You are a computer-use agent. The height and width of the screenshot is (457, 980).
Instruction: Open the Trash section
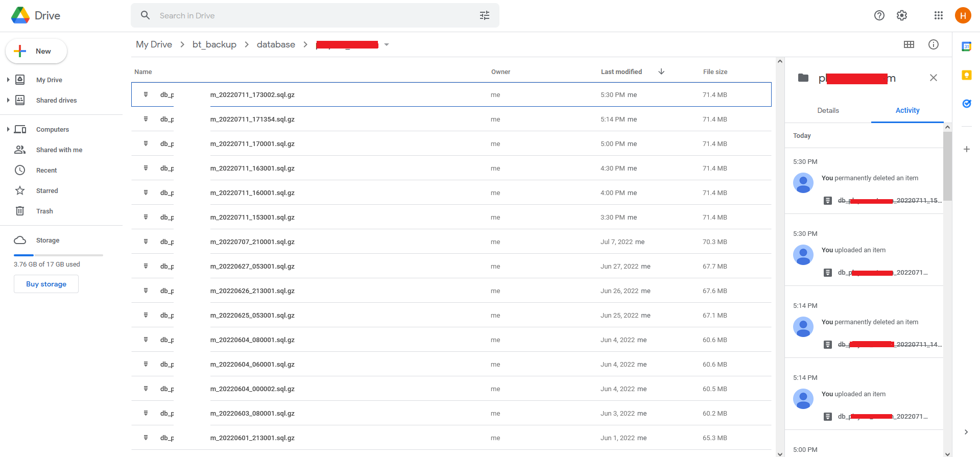44,211
